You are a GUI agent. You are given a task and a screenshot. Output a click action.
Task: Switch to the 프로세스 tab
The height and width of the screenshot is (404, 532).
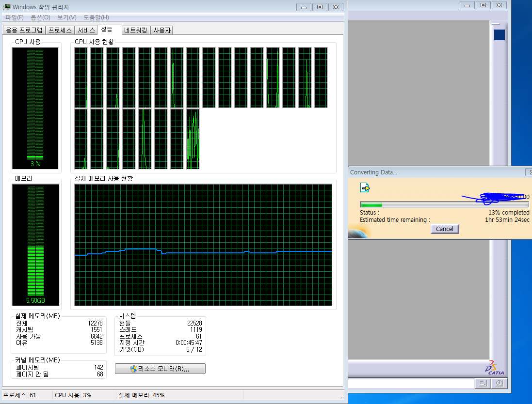click(60, 30)
